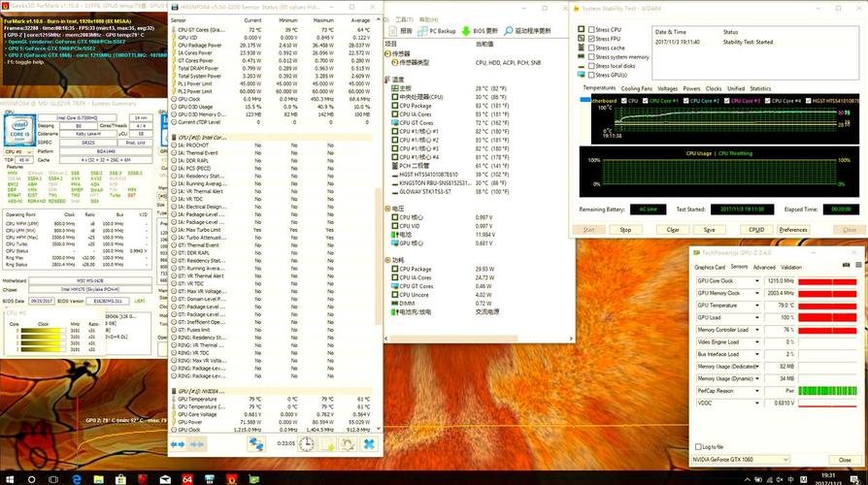Click the Close button in GPU-Z

[x=845, y=460]
